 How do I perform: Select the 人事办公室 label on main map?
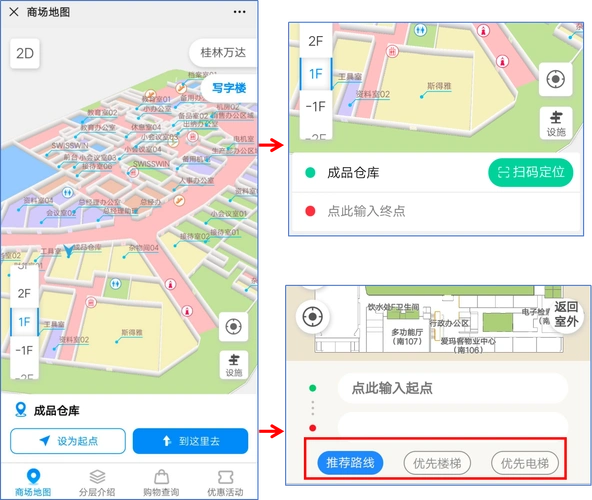(x=196, y=181)
